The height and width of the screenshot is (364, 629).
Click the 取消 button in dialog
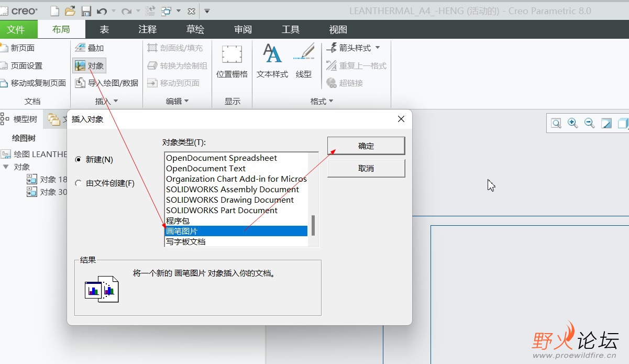click(x=366, y=169)
